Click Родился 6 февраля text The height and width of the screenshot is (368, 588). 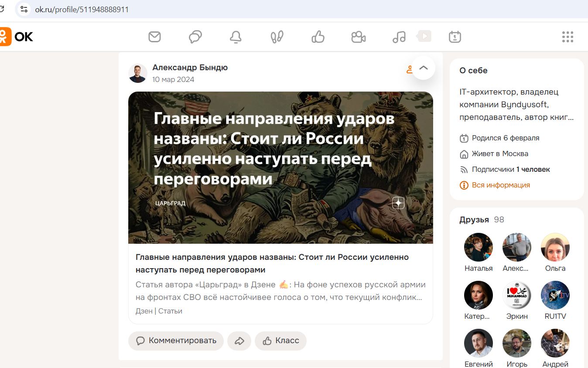point(506,138)
